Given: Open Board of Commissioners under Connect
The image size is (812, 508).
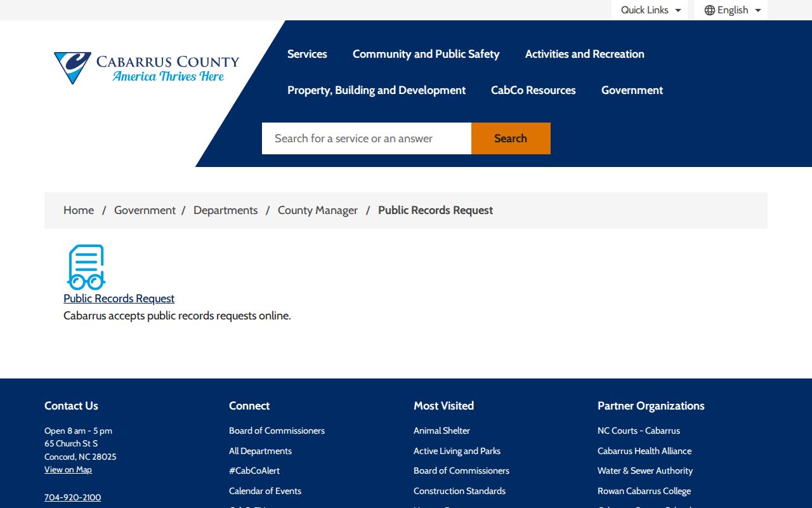Looking at the screenshot, I should coord(277,431).
